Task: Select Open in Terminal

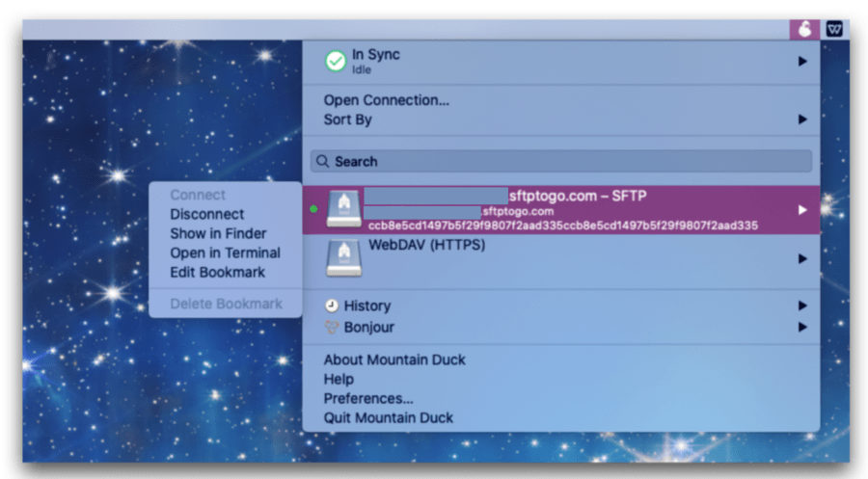Action: (x=226, y=253)
